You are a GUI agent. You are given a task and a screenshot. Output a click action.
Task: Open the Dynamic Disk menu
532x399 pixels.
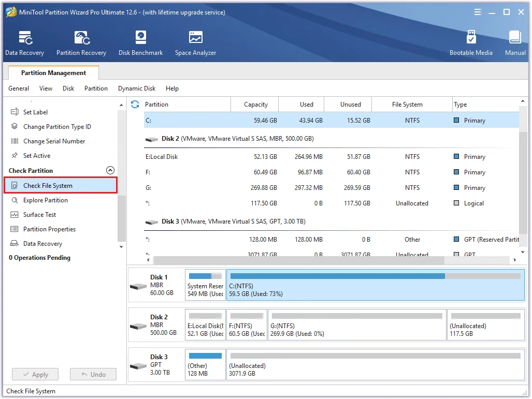pos(137,88)
